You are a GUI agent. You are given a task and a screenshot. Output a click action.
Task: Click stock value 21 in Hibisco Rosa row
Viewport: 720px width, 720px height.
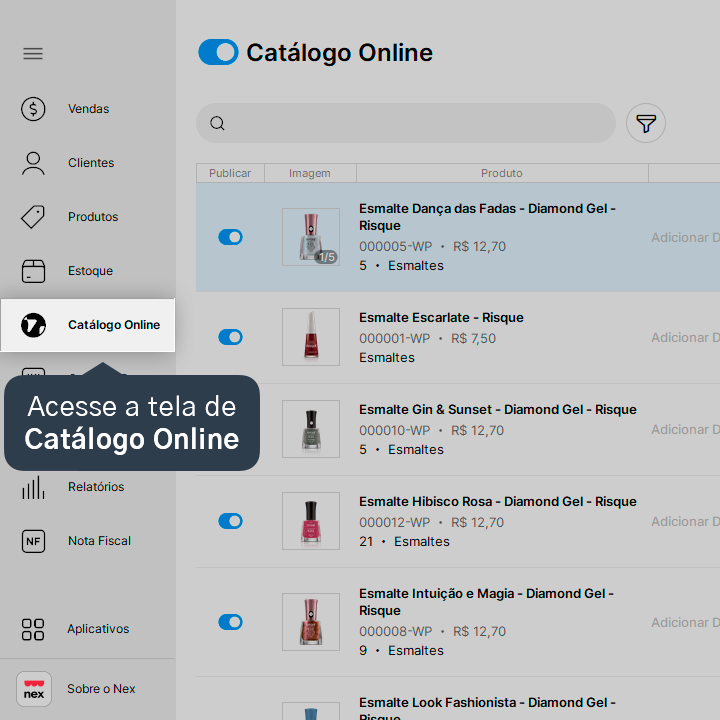[x=366, y=542]
